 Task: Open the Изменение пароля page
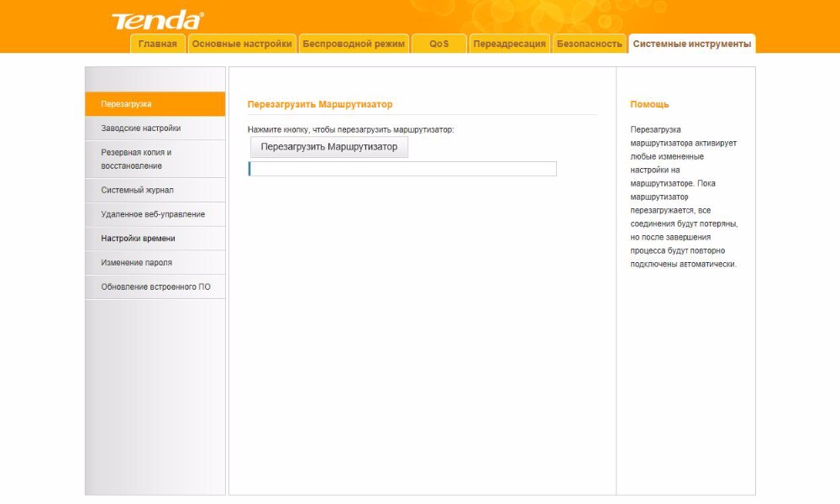(155, 263)
